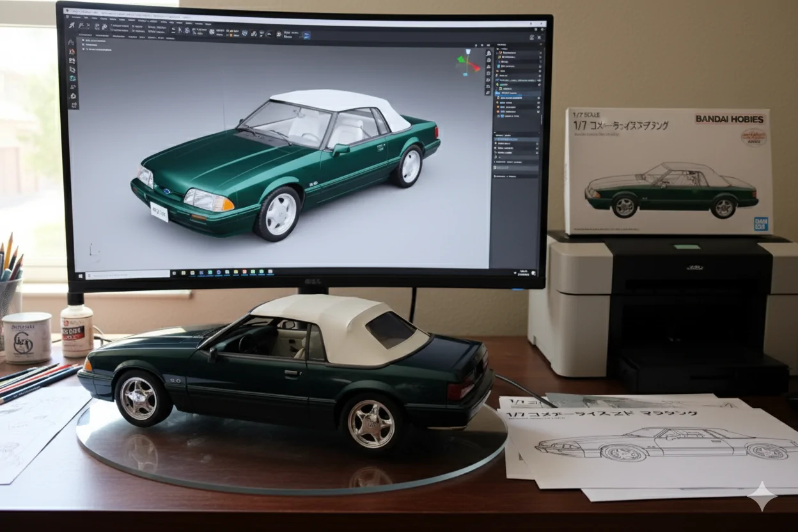The image size is (798, 532).
Task: Select the topmost icon in left vertical toolbar
Action: (x=71, y=42)
